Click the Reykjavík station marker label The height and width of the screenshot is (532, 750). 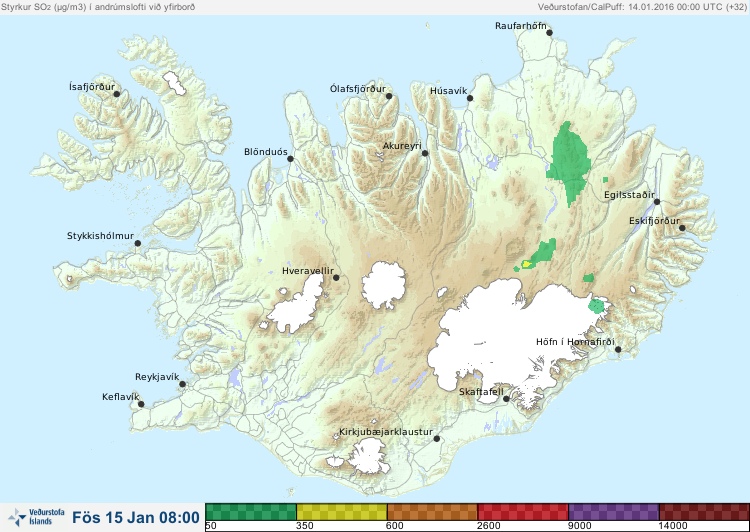157,377
